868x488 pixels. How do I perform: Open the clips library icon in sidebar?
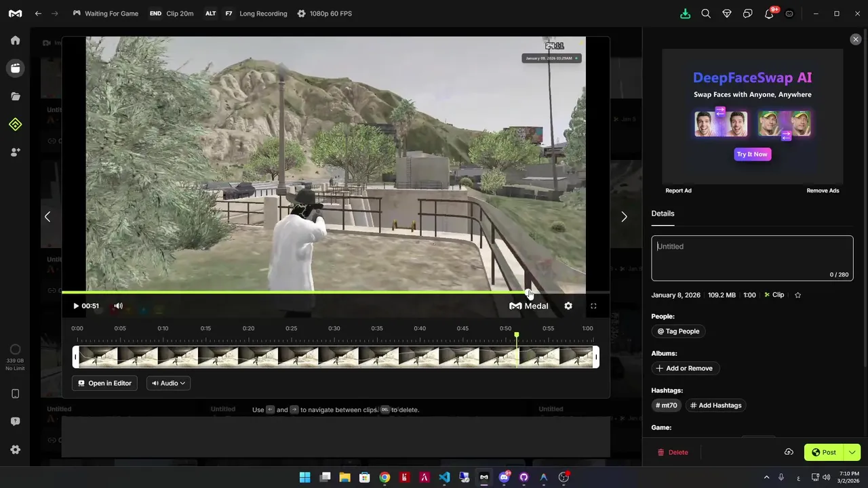(15, 68)
